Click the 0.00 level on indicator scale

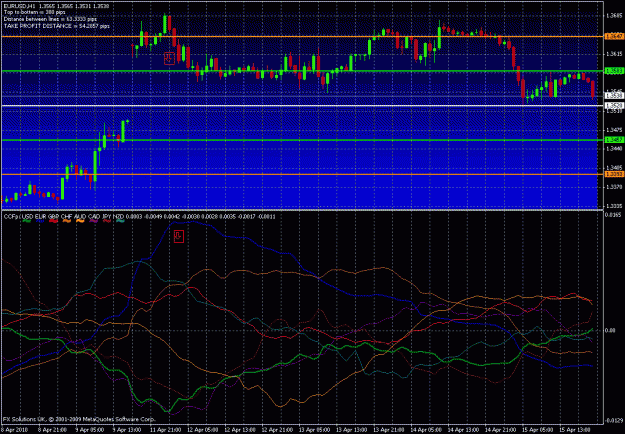click(610, 330)
